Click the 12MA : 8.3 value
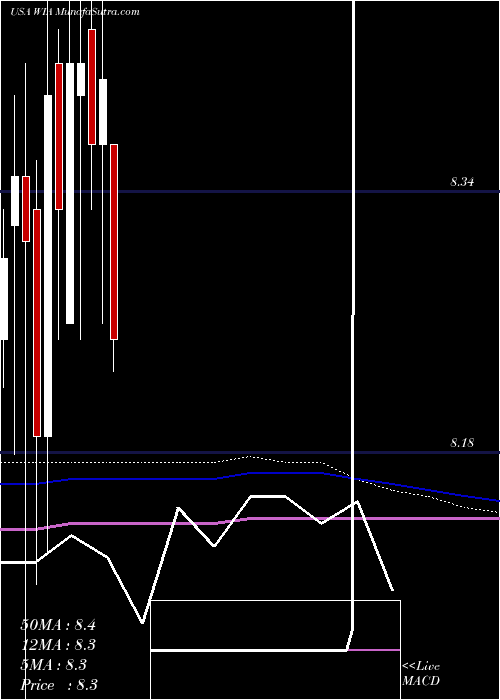 [x=58, y=645]
